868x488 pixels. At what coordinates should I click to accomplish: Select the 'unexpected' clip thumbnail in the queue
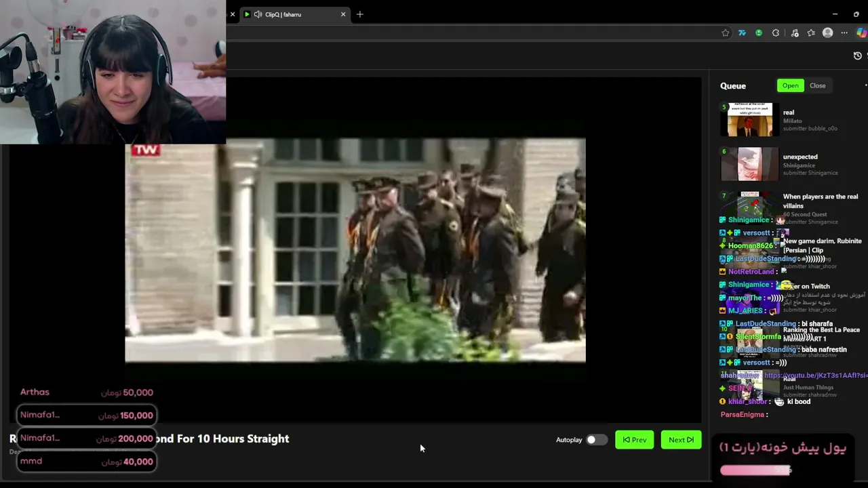point(749,164)
